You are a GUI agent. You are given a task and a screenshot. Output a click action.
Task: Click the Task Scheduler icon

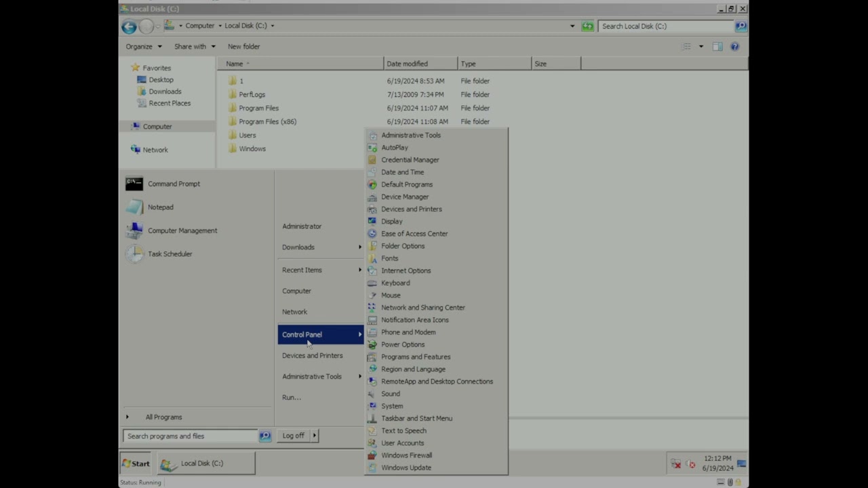pyautogui.click(x=134, y=253)
